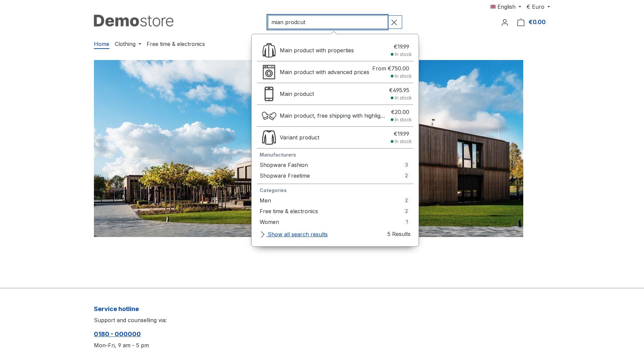The width and height of the screenshot is (644, 362).
Task: Expand the Clothing menu
Action: [128, 44]
